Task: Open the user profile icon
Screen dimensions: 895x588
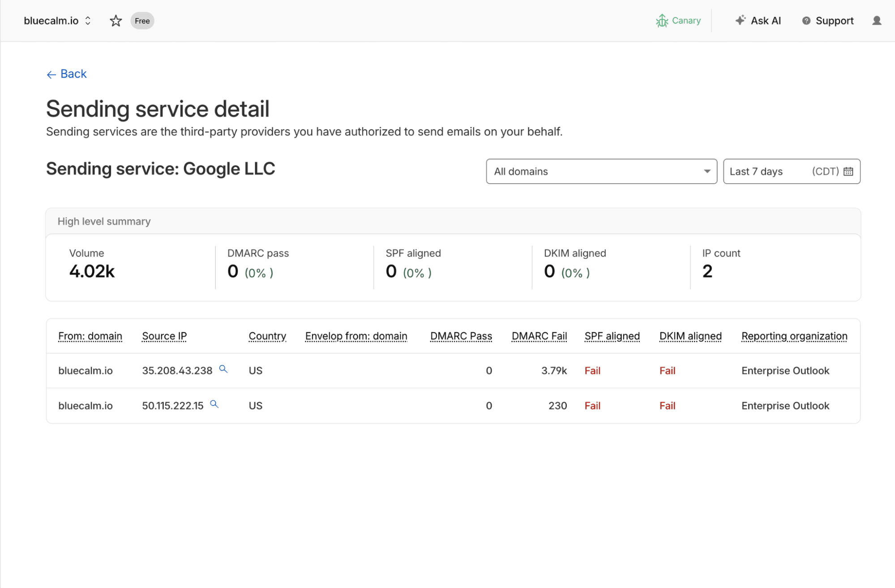Action: [877, 21]
